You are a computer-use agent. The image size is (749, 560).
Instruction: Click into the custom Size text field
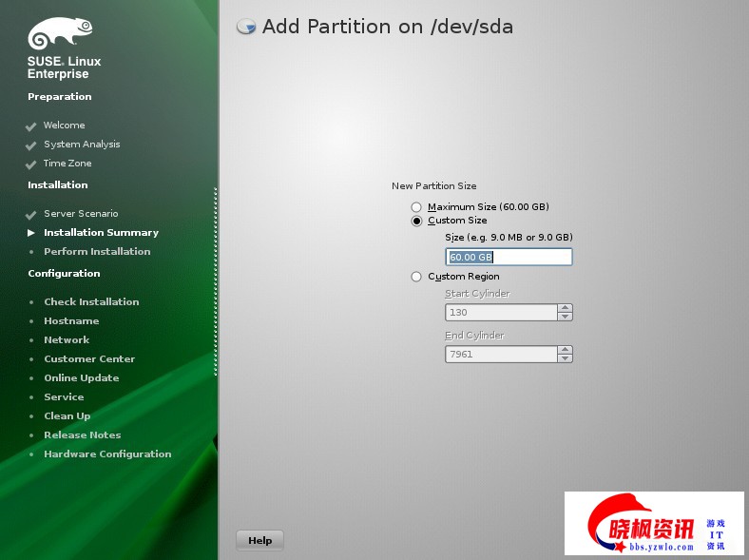point(509,257)
